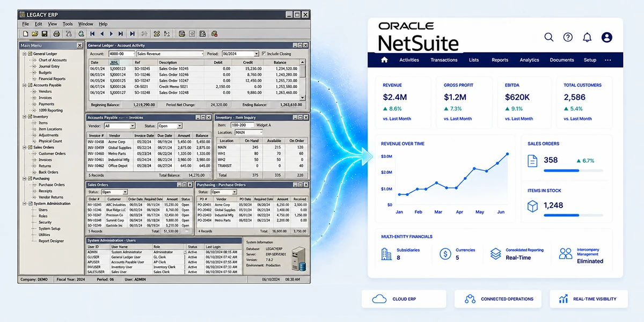The width and height of the screenshot is (644, 322).
Task: Click the New document toolbar icon
Action: tap(25, 33)
